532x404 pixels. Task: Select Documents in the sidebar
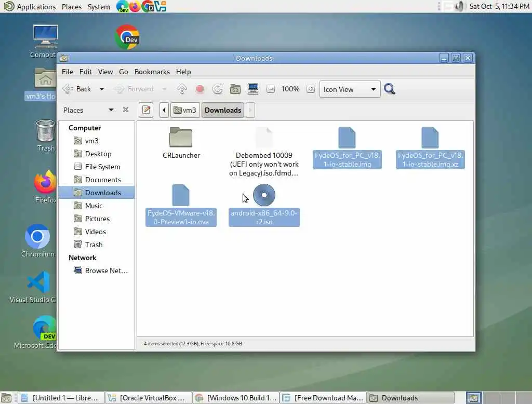click(x=97, y=180)
